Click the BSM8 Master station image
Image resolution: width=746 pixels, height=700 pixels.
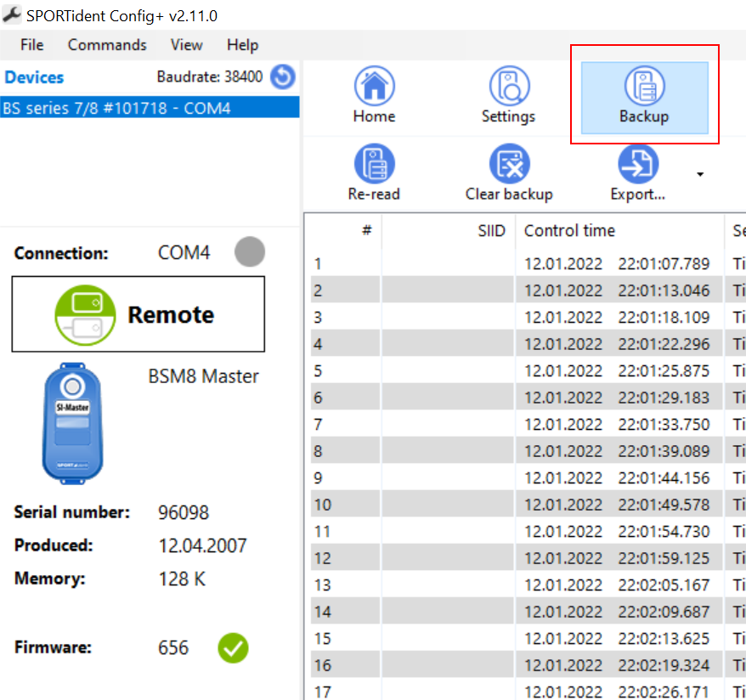pos(71,422)
